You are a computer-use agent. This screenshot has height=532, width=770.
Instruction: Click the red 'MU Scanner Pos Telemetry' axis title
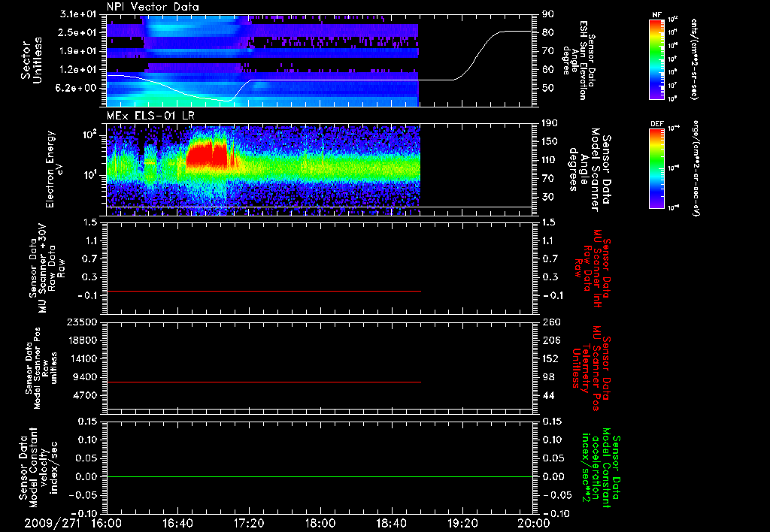(x=591, y=368)
